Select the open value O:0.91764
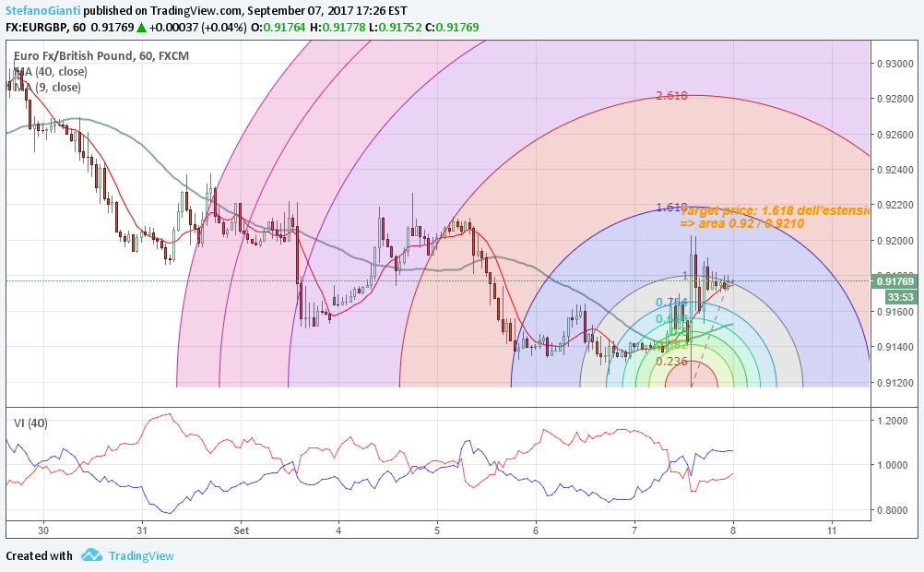The height and width of the screenshot is (572, 924). (x=278, y=27)
